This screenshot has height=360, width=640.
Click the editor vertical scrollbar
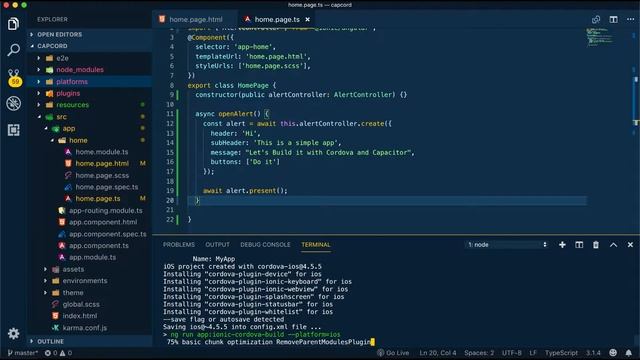636,131
